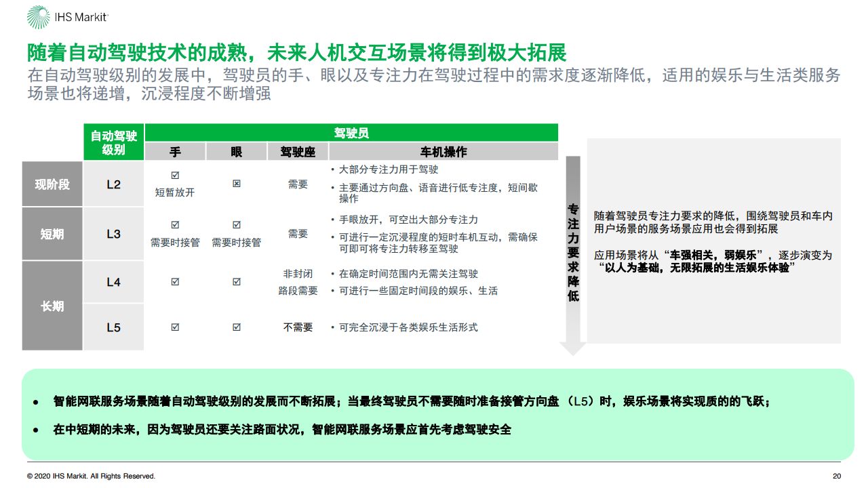Click the copyright notice © 2020 IHS Markit

[x=91, y=476]
